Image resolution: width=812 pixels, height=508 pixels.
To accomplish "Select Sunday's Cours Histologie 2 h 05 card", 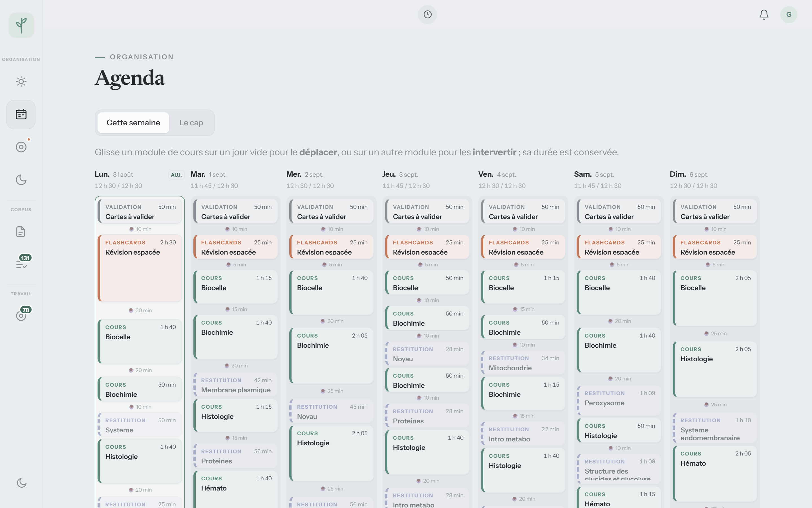I will 715,369.
